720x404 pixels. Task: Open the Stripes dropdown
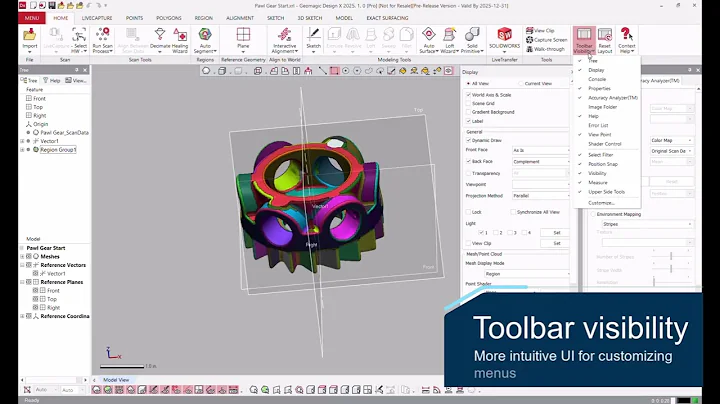pos(647,224)
